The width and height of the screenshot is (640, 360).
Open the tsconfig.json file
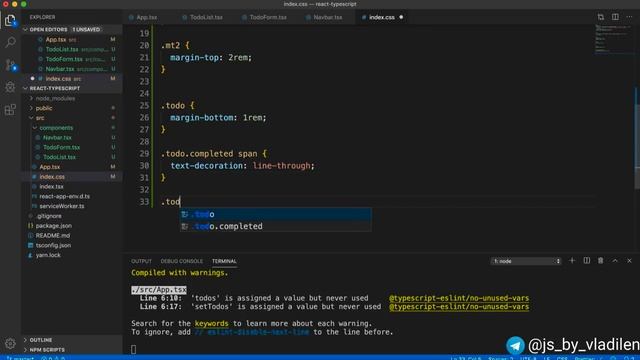71,245
